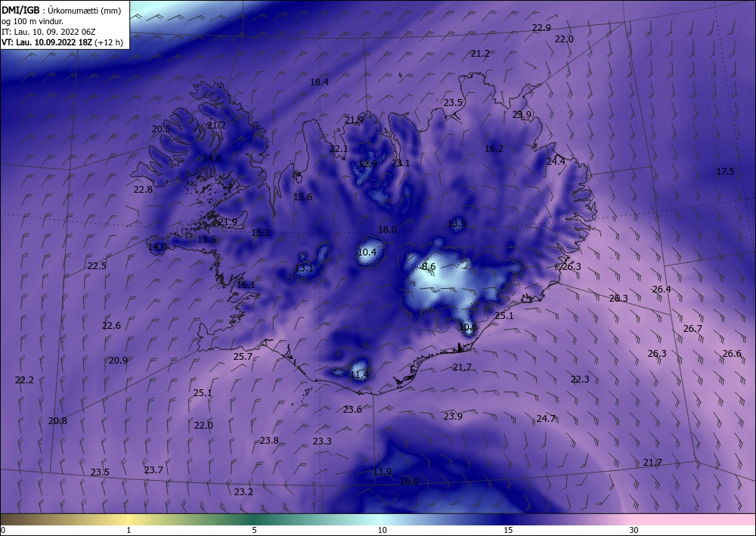Click the map value 22.3
The image size is (756, 536).
point(580,379)
